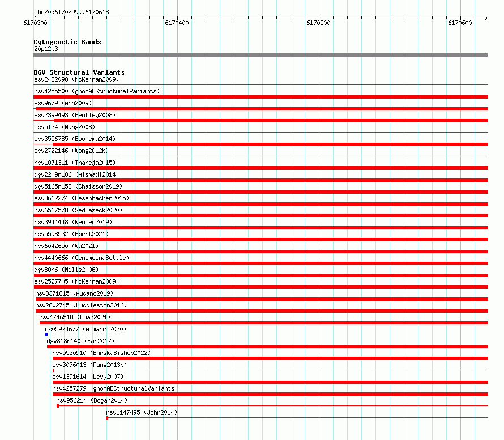Select nsv4257279 (gnomADStructuralVariants) label
This screenshot has height=440, width=504.
(x=115, y=388)
